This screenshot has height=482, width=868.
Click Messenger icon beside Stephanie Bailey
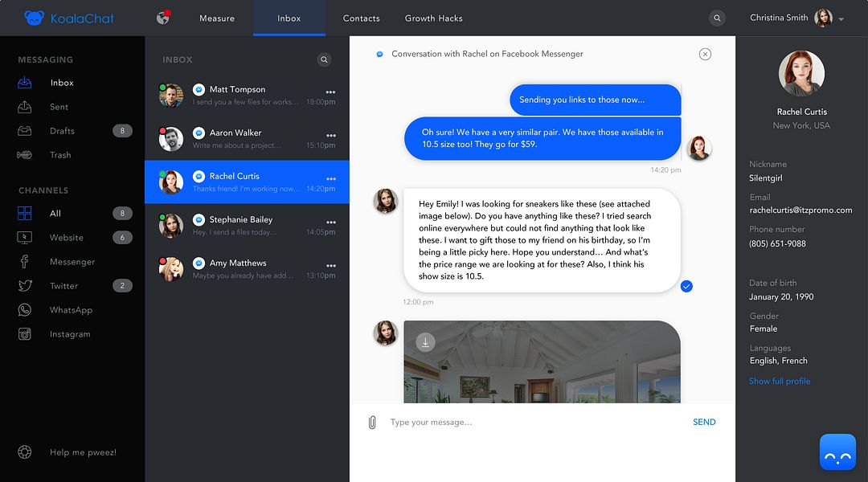(x=199, y=219)
